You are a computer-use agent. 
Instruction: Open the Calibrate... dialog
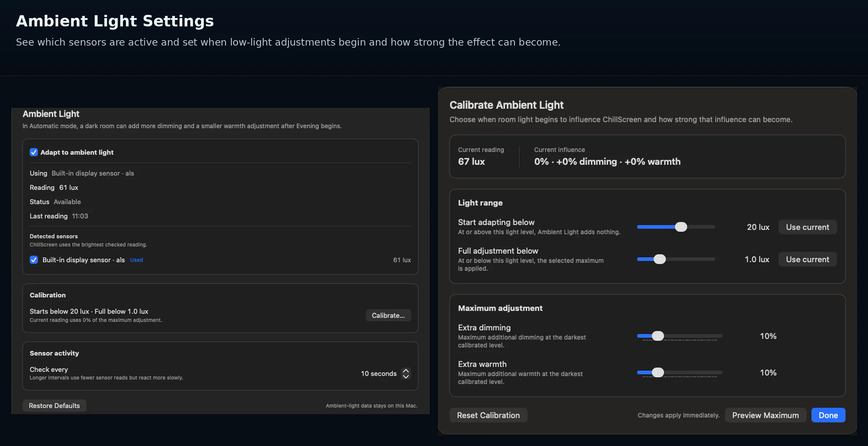(x=388, y=315)
